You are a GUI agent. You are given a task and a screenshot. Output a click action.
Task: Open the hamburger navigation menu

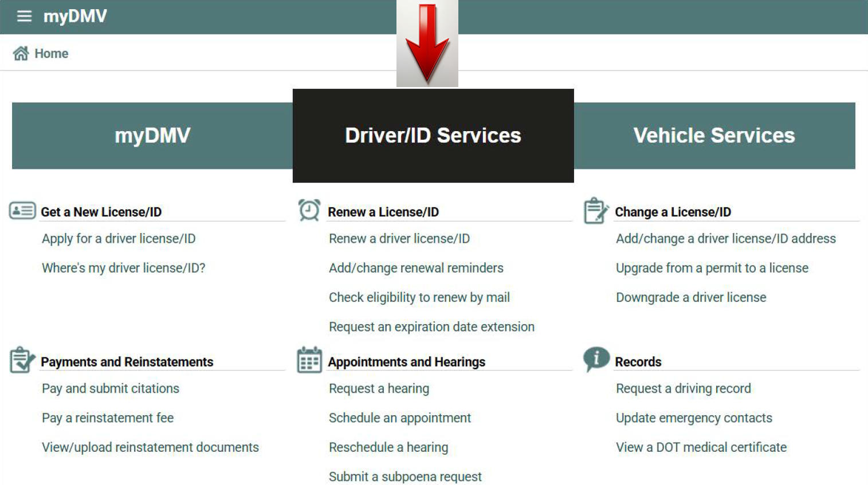point(23,16)
